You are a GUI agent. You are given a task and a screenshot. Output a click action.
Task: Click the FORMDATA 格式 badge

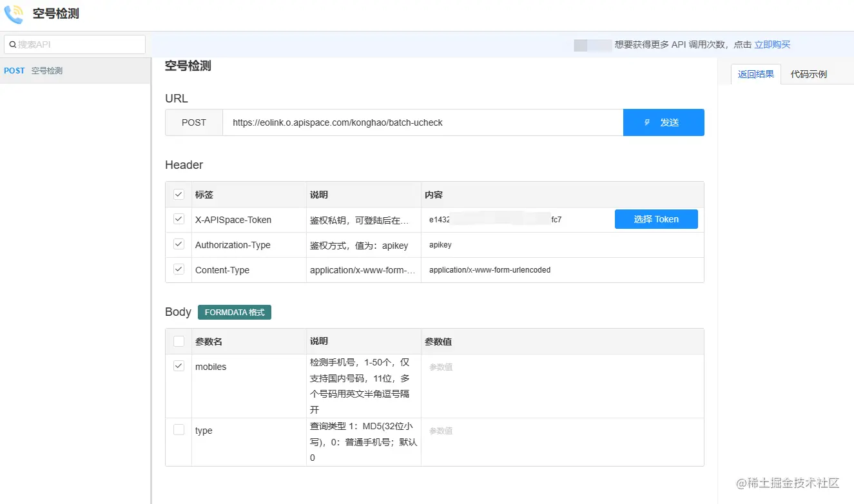235,312
